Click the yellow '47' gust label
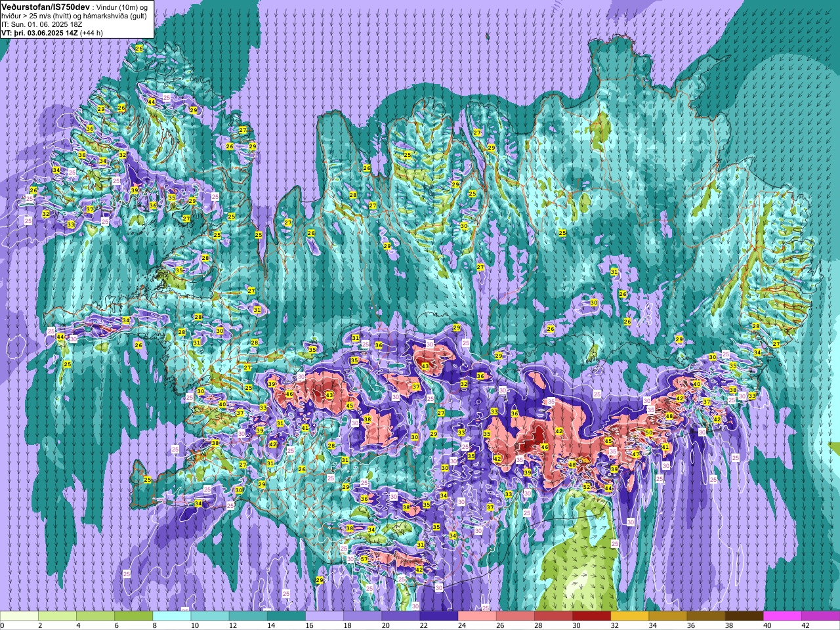This screenshot has height=630, width=840. pos(636,454)
